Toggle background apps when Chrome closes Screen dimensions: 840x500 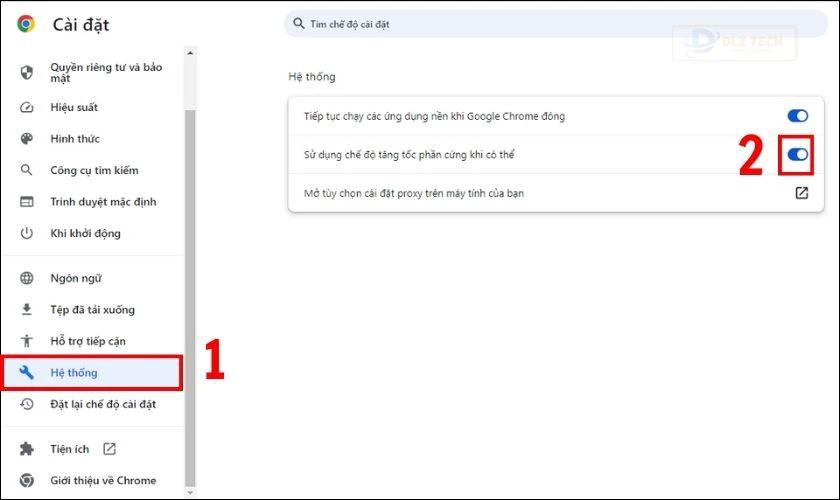[x=798, y=116]
